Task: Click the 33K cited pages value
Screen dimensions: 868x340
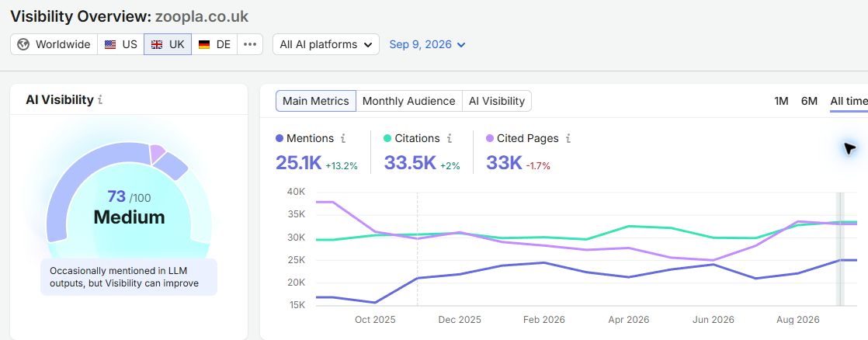Action: click(505, 163)
